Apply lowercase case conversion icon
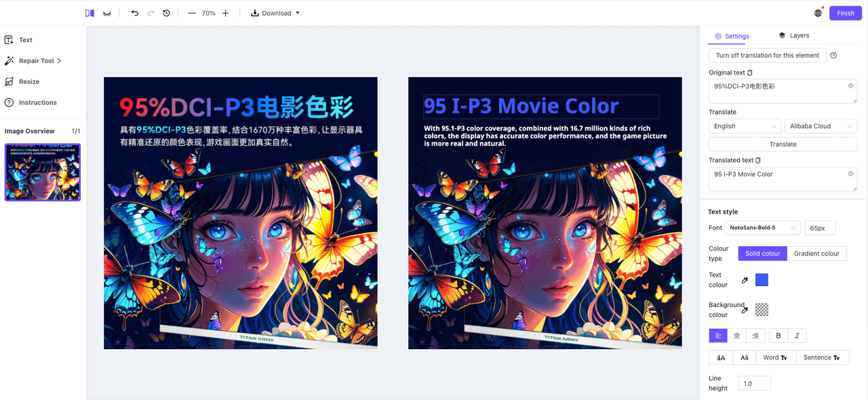868x400 pixels. (745, 357)
